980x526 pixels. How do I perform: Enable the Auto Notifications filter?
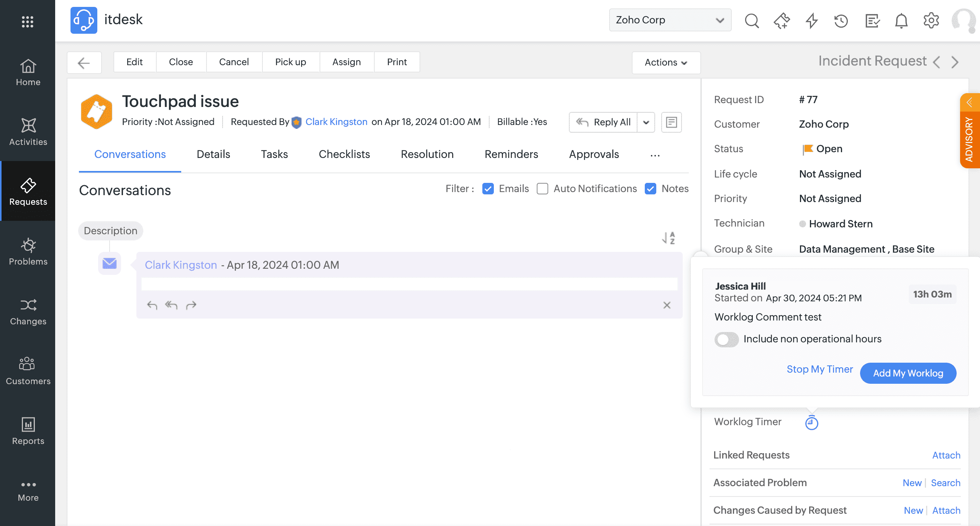pyautogui.click(x=542, y=189)
